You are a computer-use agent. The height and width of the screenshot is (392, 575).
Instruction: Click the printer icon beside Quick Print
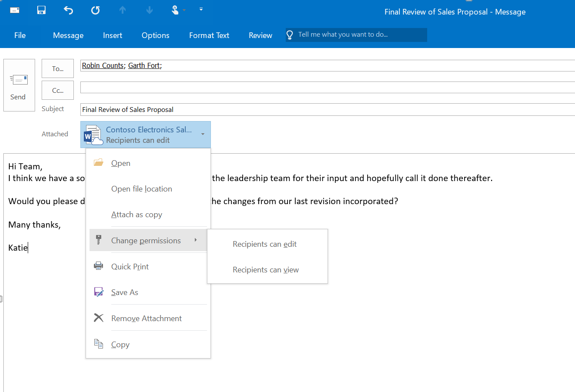(98, 265)
